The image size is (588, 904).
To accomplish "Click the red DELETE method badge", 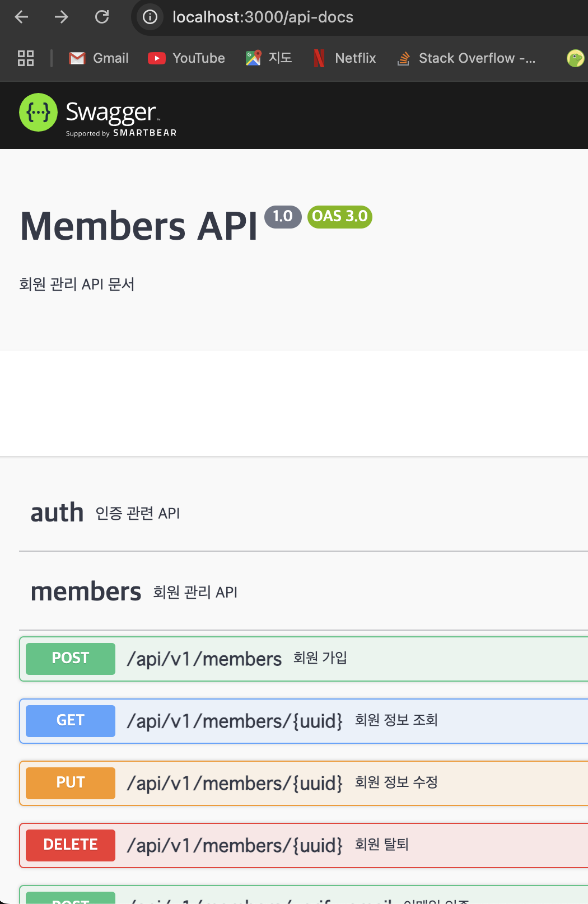I will tap(71, 845).
